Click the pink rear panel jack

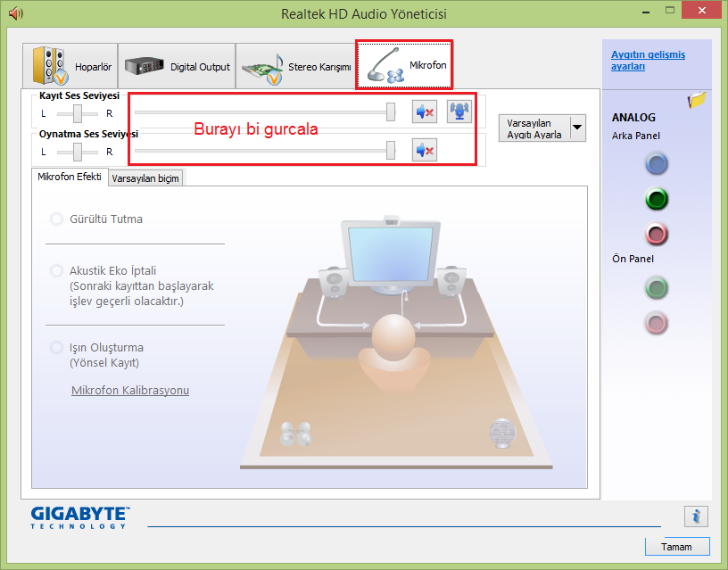657,234
